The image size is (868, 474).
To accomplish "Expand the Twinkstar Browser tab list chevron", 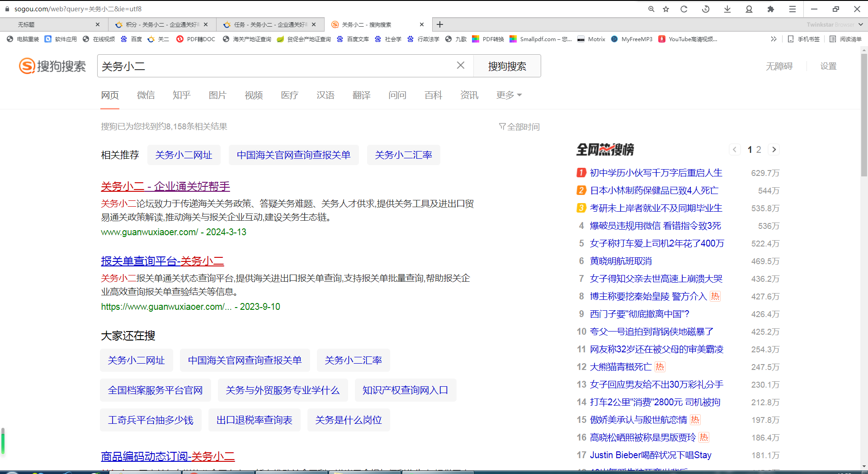I will [x=861, y=24].
